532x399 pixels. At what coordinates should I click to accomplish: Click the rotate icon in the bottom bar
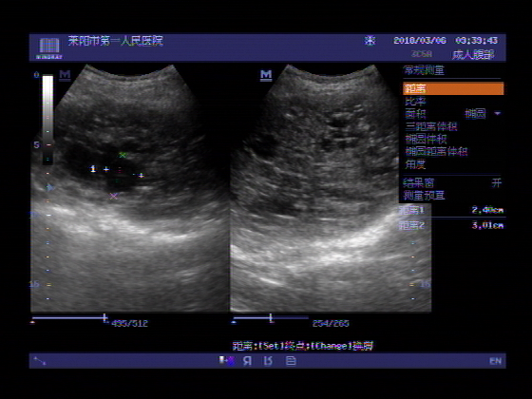click(x=268, y=361)
